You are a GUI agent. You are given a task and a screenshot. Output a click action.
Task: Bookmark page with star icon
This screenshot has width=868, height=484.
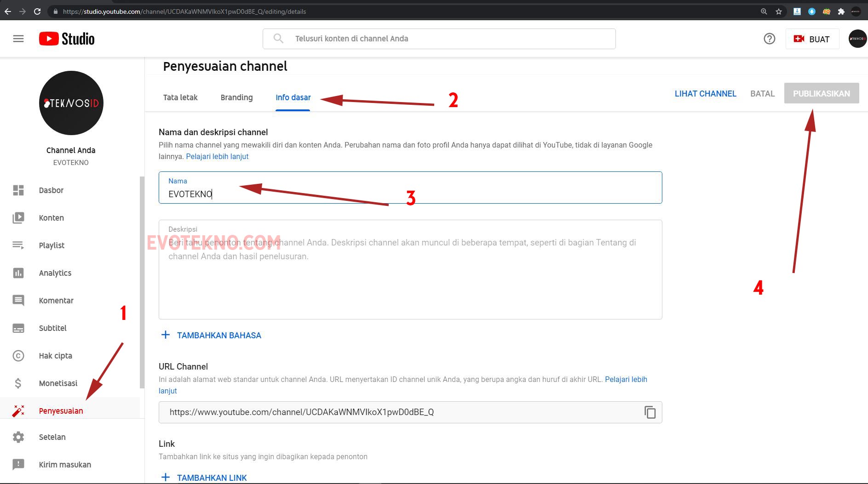click(779, 11)
